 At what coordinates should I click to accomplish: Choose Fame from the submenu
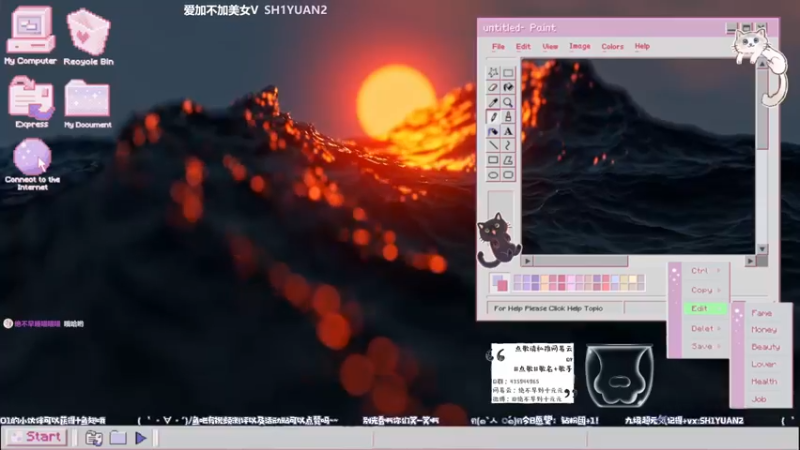(x=761, y=313)
